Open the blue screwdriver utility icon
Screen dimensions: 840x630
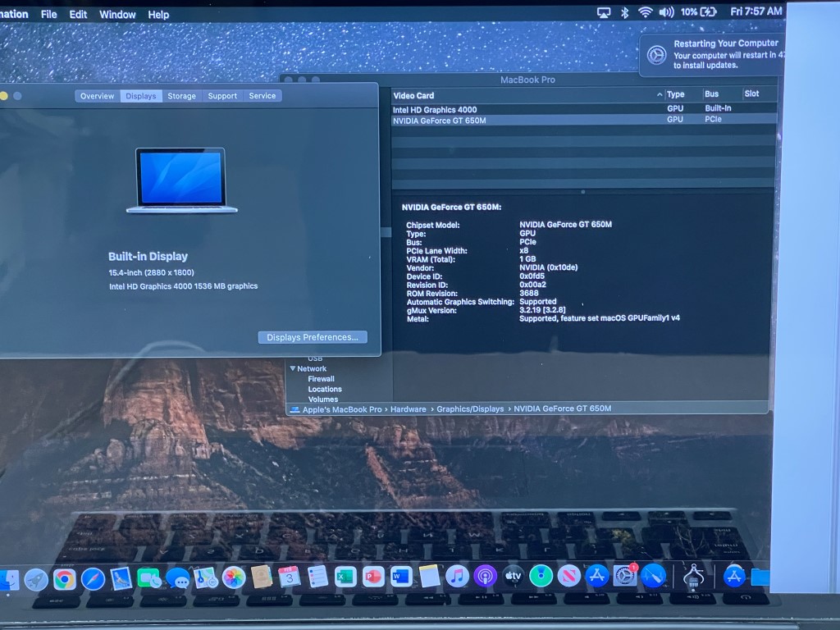coord(653,576)
